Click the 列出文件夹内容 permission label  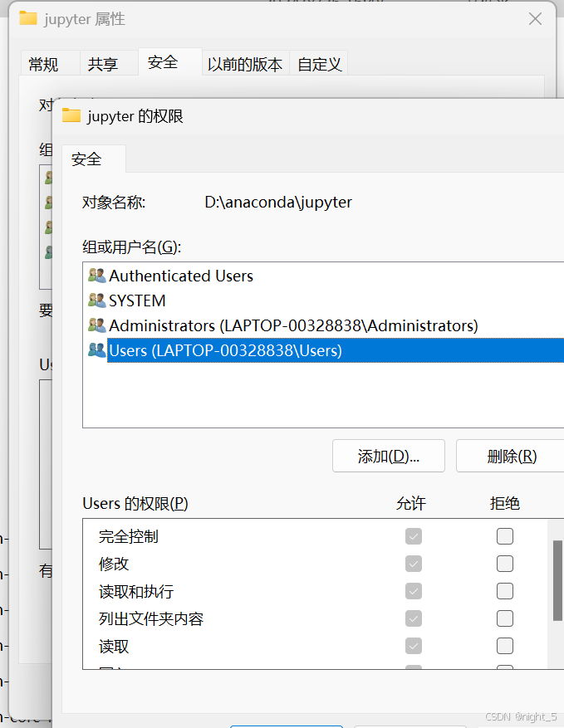pos(151,619)
